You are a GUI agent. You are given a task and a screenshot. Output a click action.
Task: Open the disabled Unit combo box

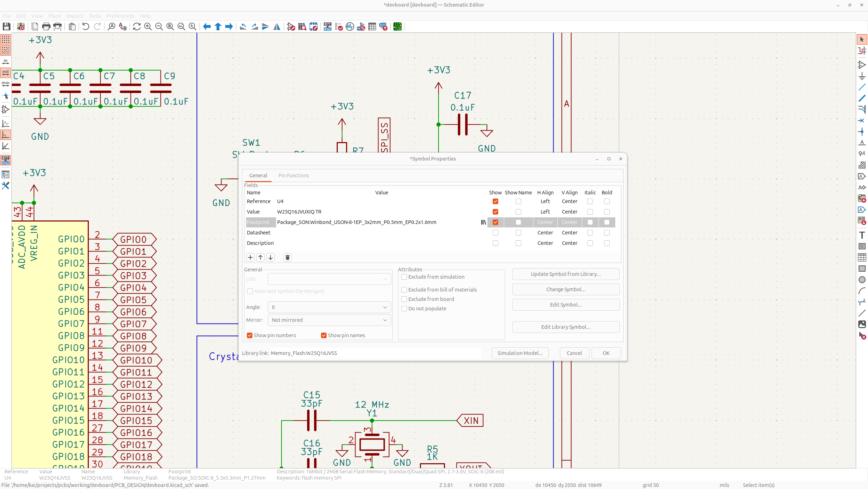point(329,279)
